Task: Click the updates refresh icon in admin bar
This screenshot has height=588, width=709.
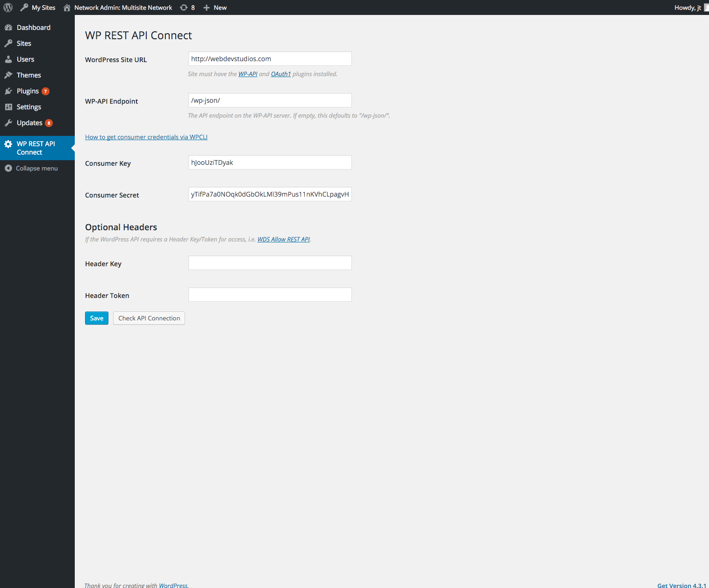Action: [184, 7]
